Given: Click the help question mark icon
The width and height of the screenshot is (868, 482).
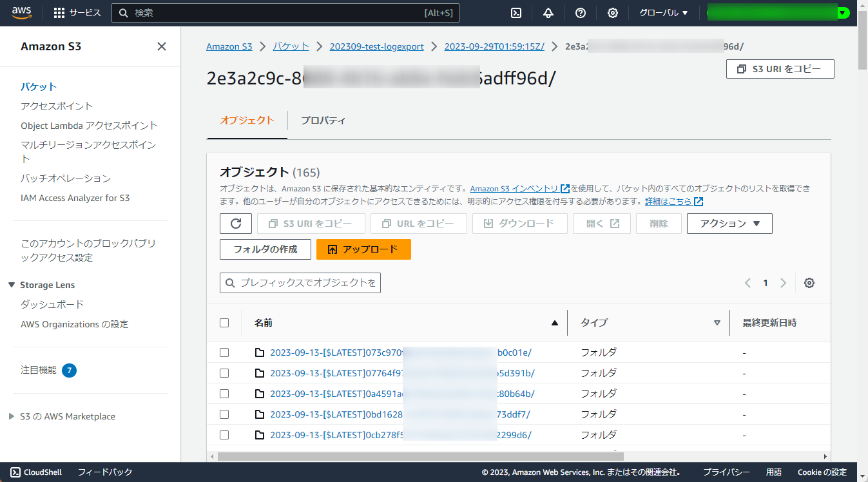Looking at the screenshot, I should (x=580, y=13).
